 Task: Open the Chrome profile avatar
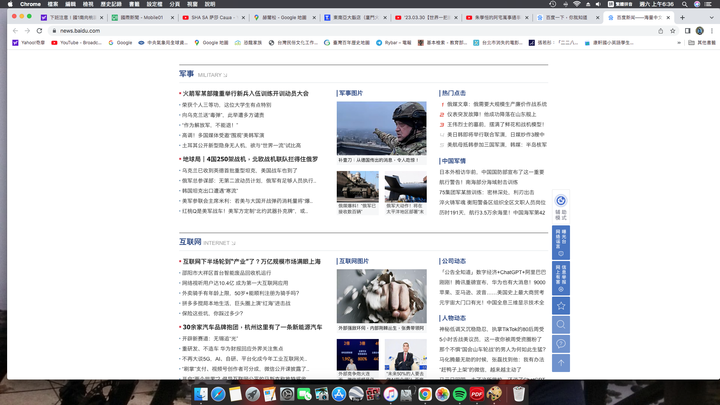(x=699, y=31)
